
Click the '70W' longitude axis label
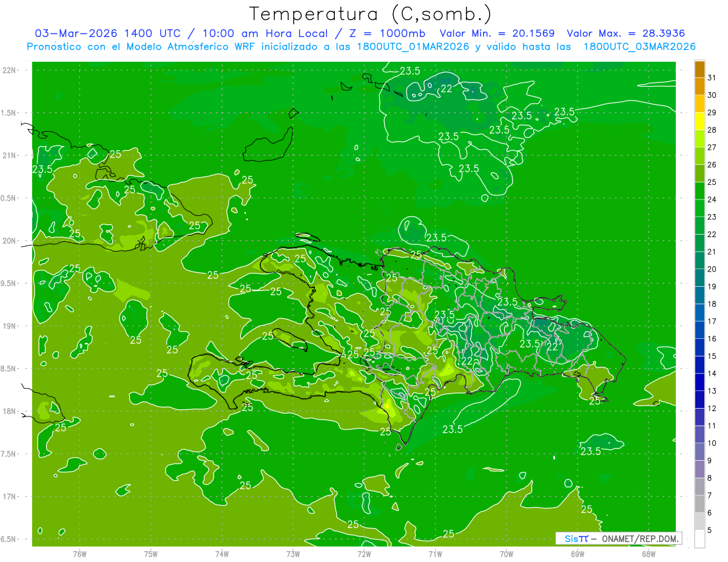pyautogui.click(x=507, y=554)
